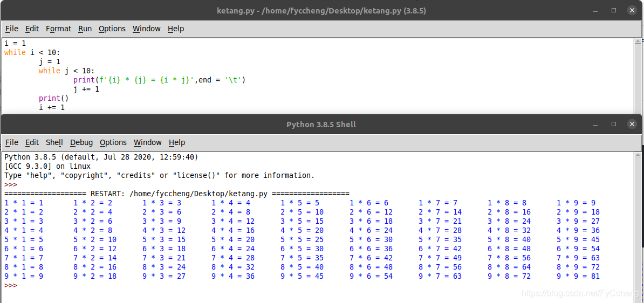Click output '2 * 5 = 10'
The height and width of the screenshot is (303, 644).
(x=302, y=212)
